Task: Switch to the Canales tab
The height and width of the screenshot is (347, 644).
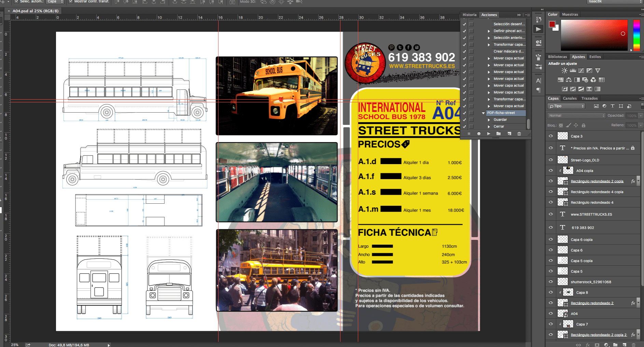Action: tap(570, 98)
